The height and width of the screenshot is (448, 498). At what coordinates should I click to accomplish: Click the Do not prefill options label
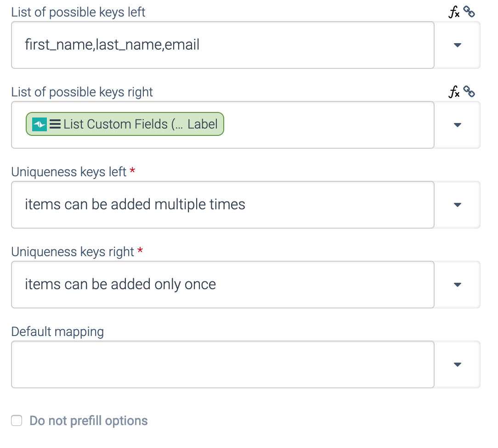(x=89, y=421)
